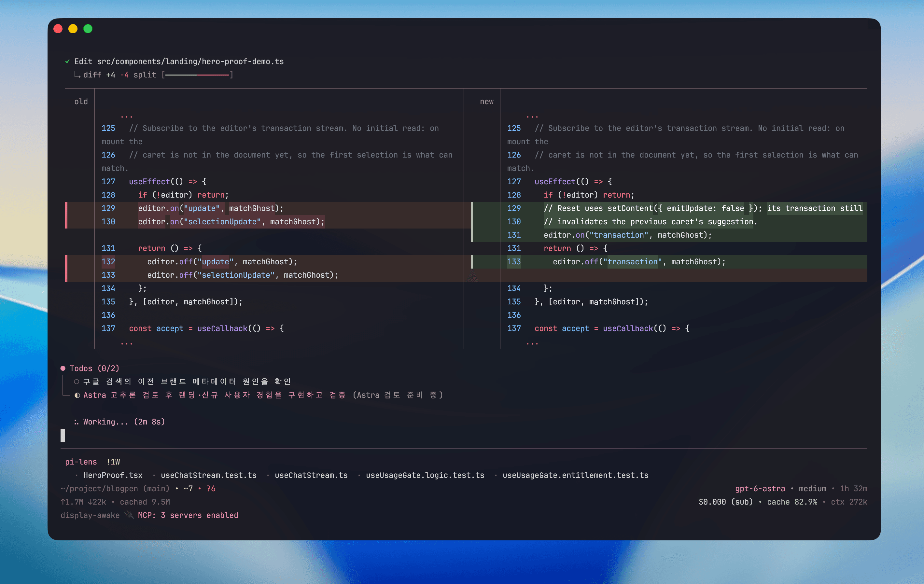Open the useChatStream.ts file entry

(311, 475)
